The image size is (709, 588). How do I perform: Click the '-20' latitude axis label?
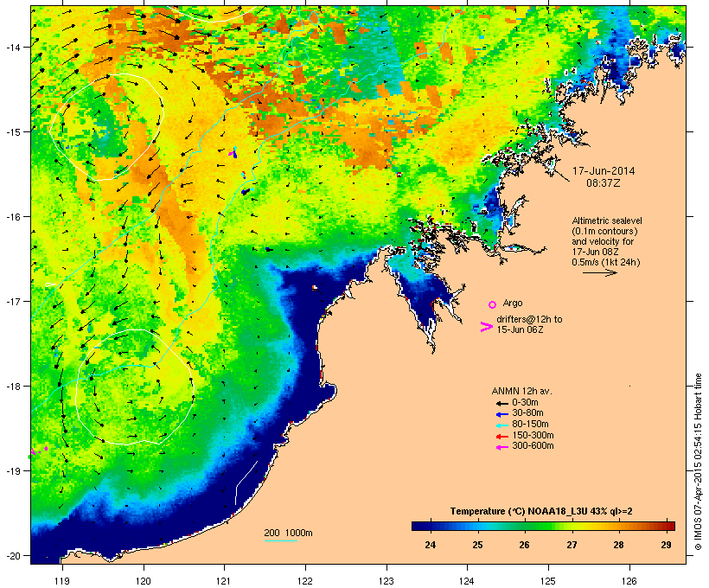[x=12, y=556]
